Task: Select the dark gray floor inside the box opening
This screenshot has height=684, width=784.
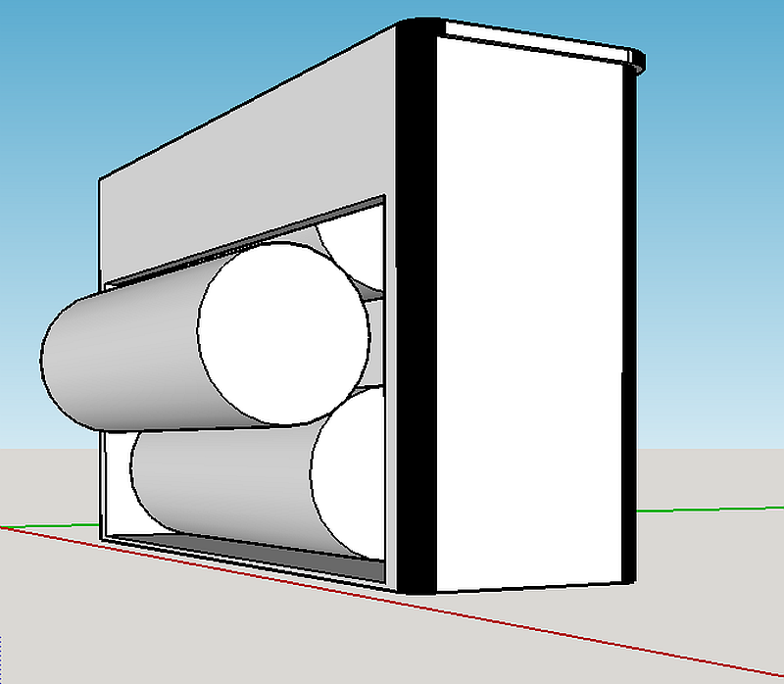Action: (265, 555)
